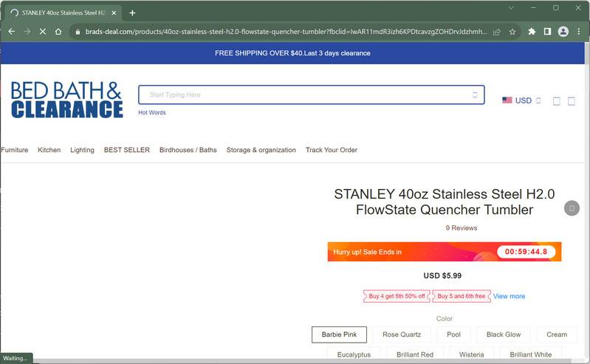Click the free shipping banner text

click(292, 53)
